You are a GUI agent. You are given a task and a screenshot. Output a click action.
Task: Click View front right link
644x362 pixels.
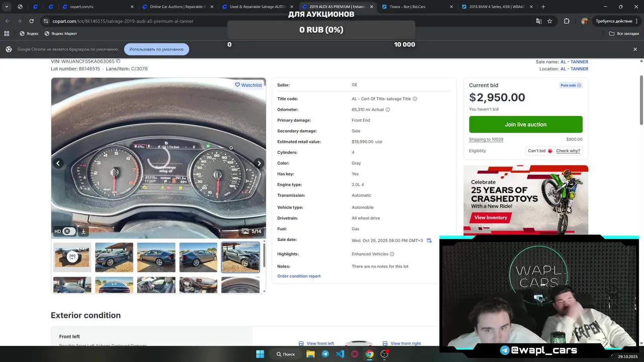pos(401,343)
